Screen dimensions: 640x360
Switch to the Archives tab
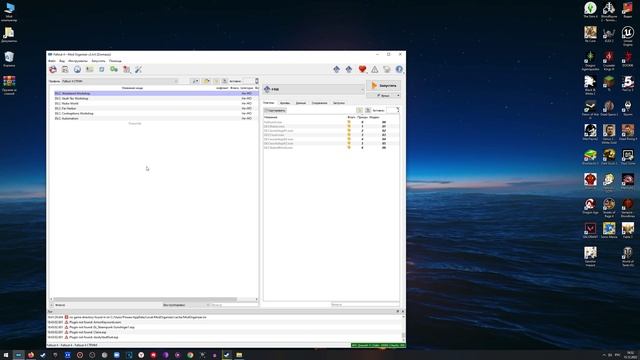(x=284, y=103)
